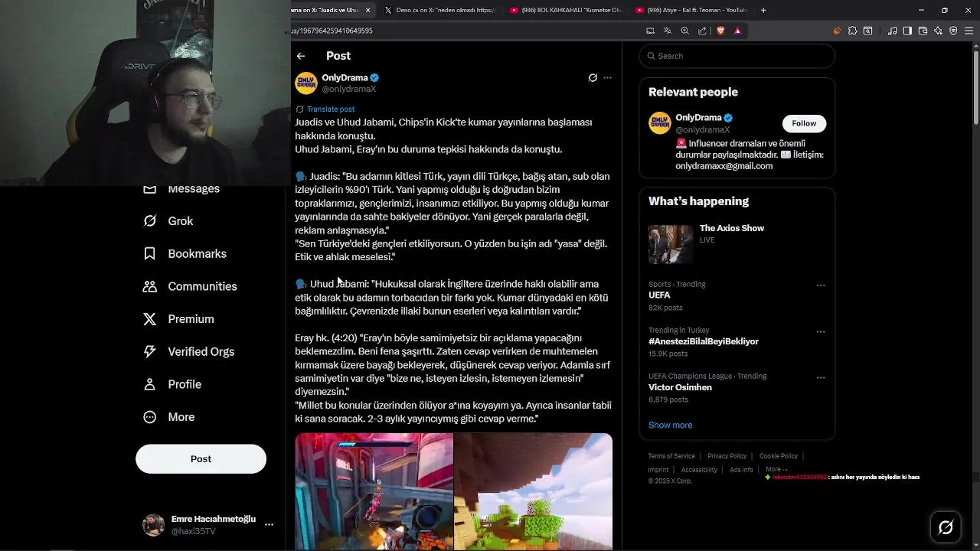Open the media control music note icon
Image resolution: width=980 pixels, height=551 pixels.
[892, 31]
